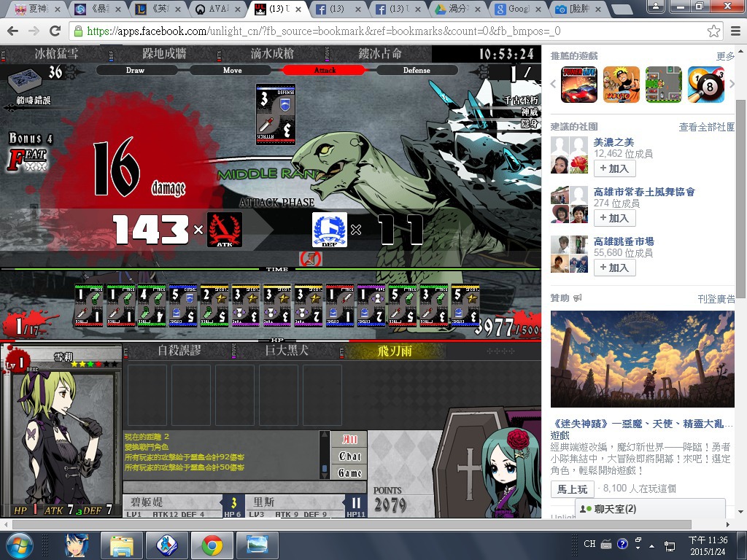Click 更多 for more recommended games

click(x=725, y=56)
